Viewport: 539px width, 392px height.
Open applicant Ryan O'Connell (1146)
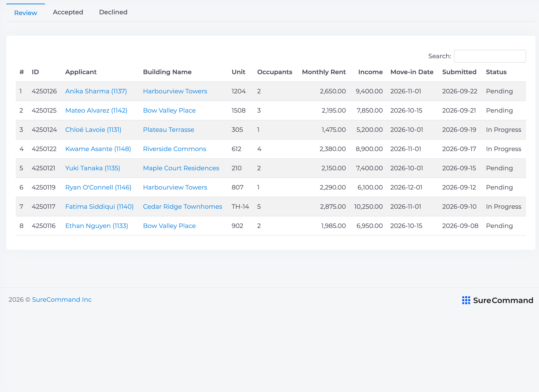pyautogui.click(x=98, y=187)
